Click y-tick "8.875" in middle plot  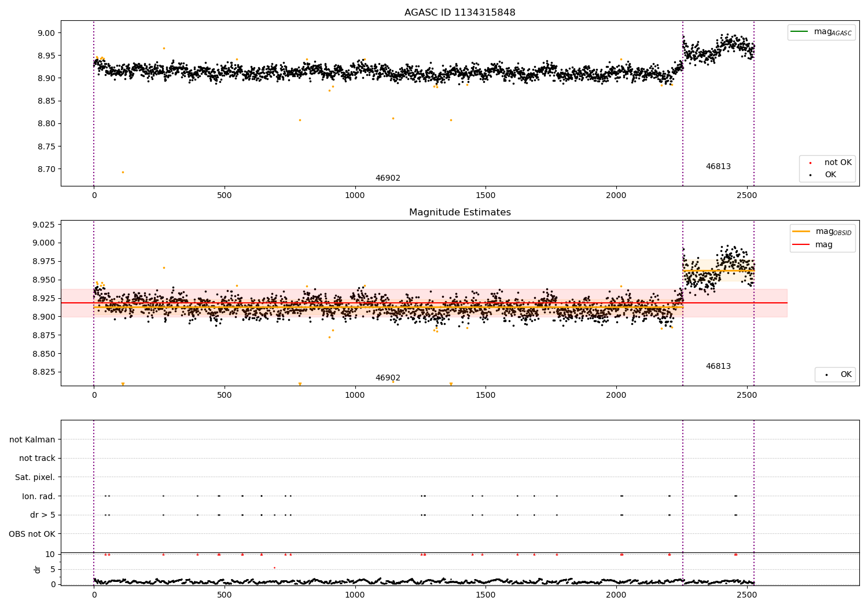[43, 335]
